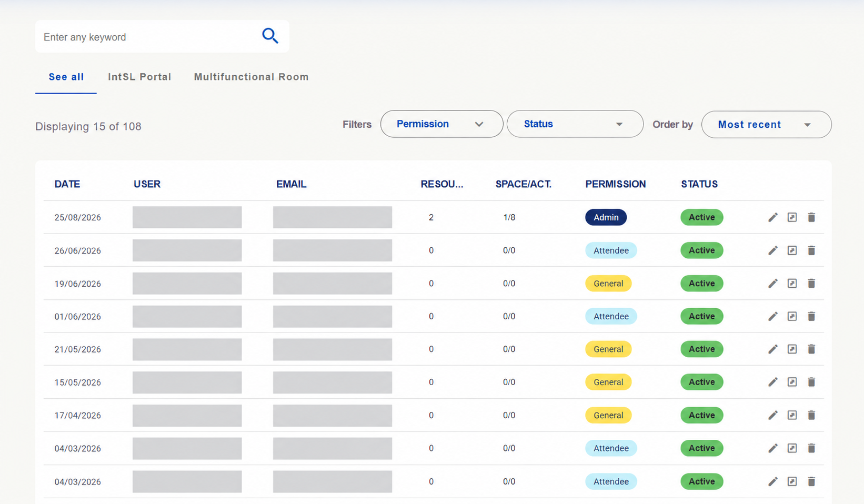Click the General badge in 19/06/2026 row
Viewport: 864px width, 504px height.
tap(608, 284)
